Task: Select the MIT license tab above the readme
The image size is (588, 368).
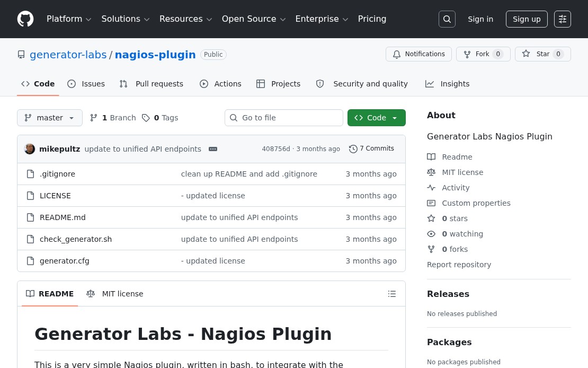Action: click(115, 294)
